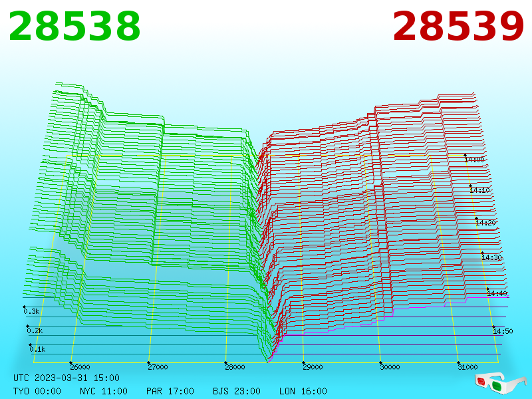Click the 0.2k depth axis label
Screen dimensions: 532x399
[35, 331]
